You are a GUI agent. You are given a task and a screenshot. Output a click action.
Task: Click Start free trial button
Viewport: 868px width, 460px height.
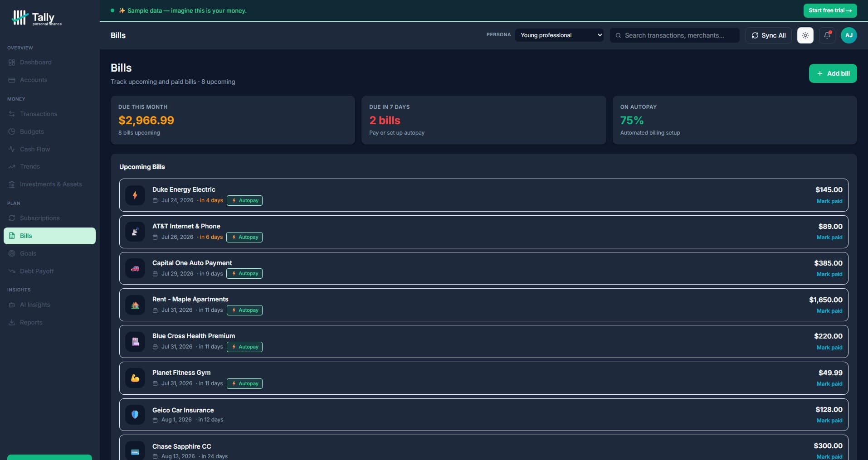[830, 10]
